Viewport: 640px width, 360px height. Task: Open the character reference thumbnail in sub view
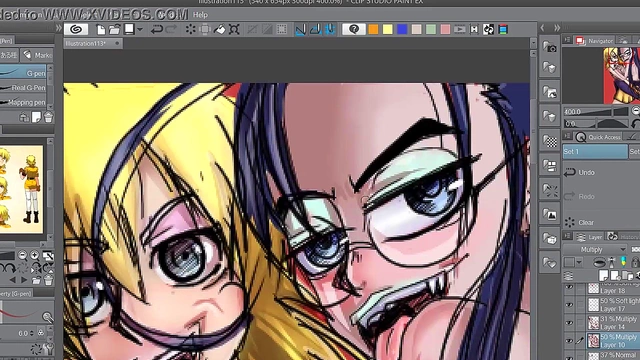pos(21,189)
